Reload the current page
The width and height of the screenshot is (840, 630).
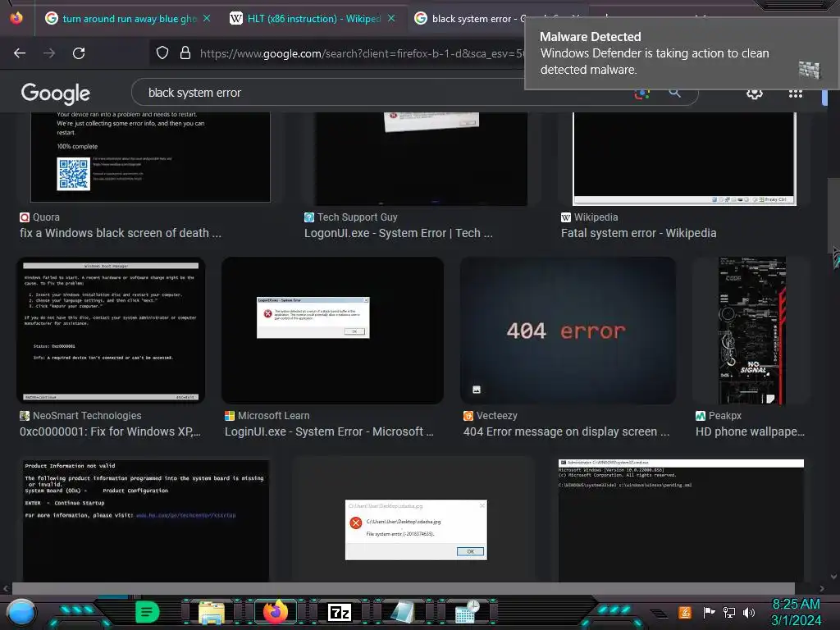(x=79, y=53)
